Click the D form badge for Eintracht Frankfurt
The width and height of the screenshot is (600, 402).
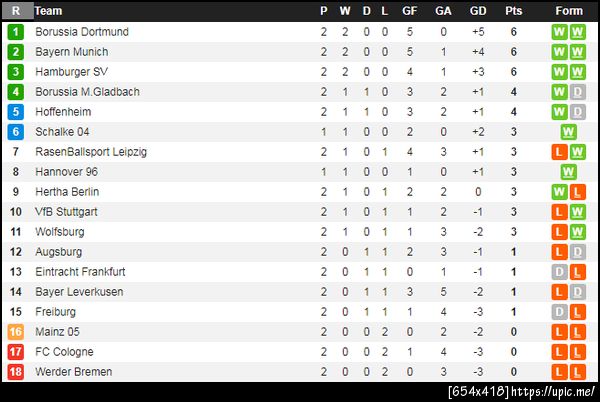[559, 272]
